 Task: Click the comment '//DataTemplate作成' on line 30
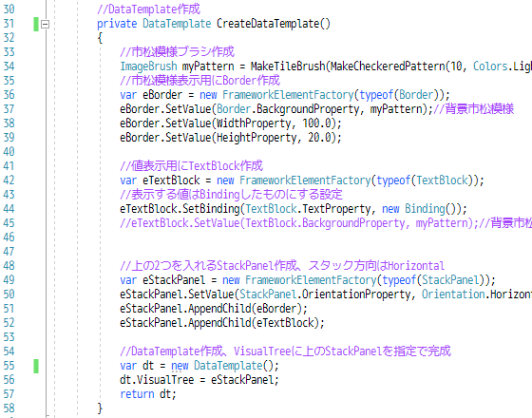tap(148, 9)
